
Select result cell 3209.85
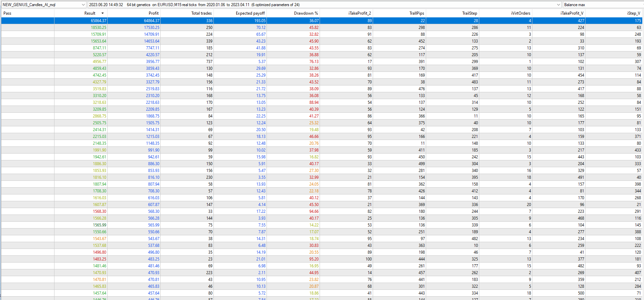[x=99, y=109]
